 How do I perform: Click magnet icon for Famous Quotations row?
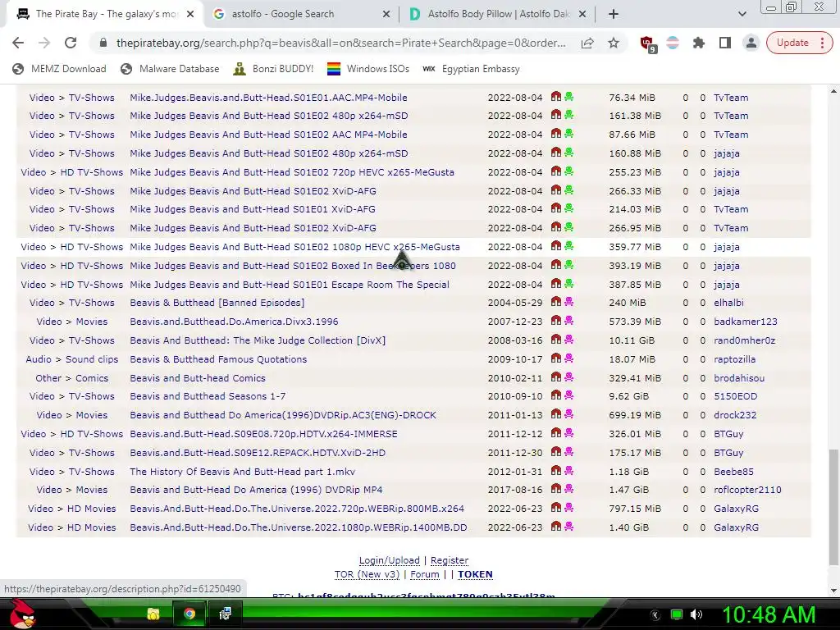tap(556, 359)
